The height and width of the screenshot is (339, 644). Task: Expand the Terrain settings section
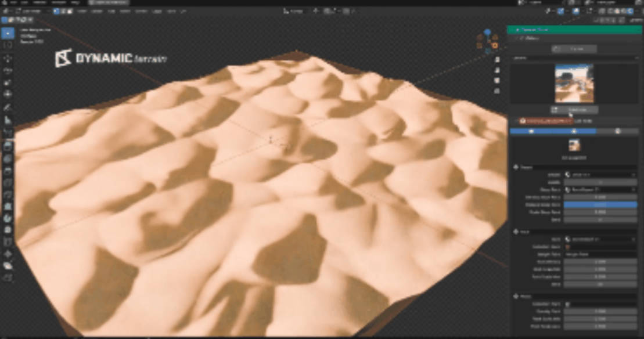pos(522,167)
